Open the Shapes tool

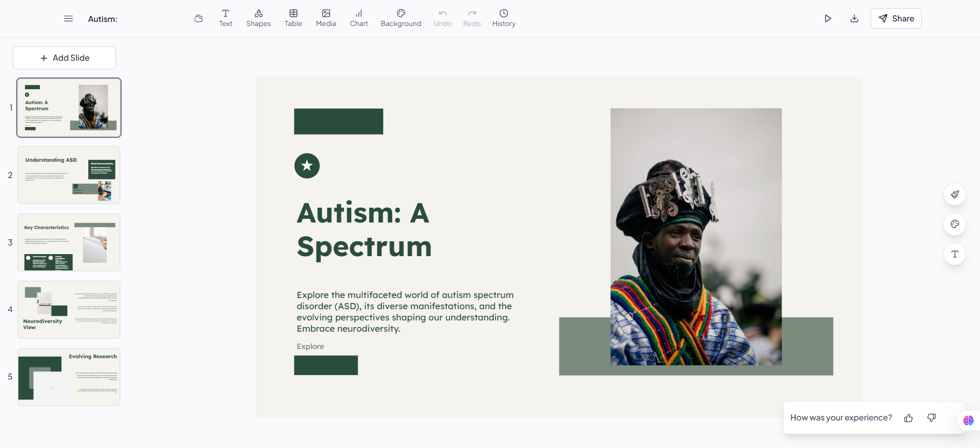258,18
